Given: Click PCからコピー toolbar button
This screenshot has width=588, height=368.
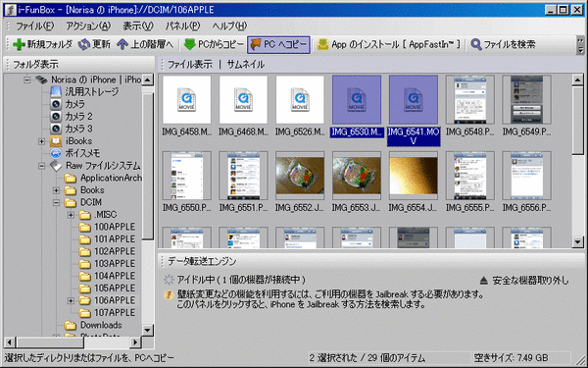Looking at the screenshot, I should tap(214, 45).
